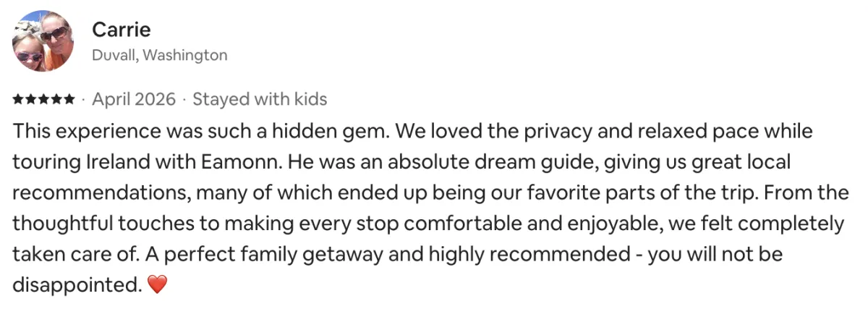Click the first star in the rating
Viewport: 868px width, 309px height.
(x=17, y=99)
